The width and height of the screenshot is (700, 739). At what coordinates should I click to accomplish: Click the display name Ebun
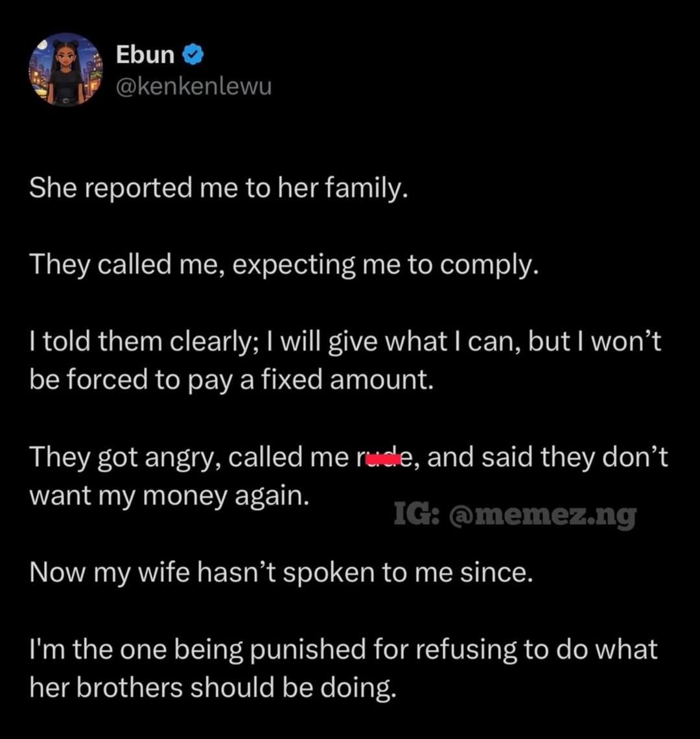145,56
